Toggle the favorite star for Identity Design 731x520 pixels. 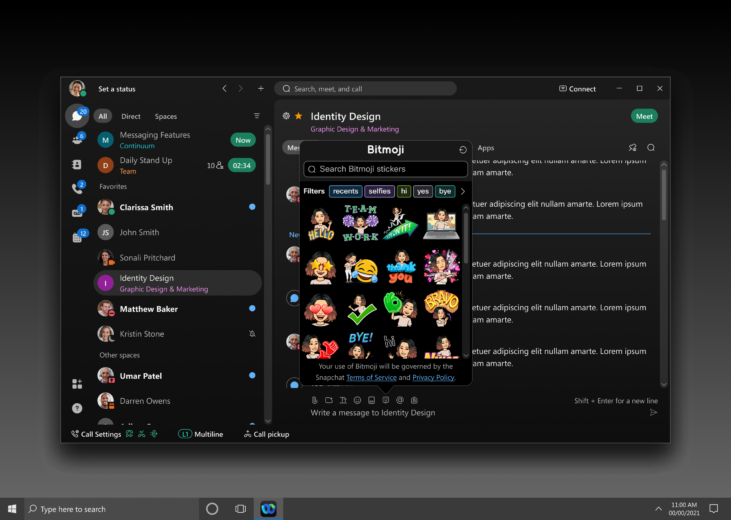(x=298, y=116)
